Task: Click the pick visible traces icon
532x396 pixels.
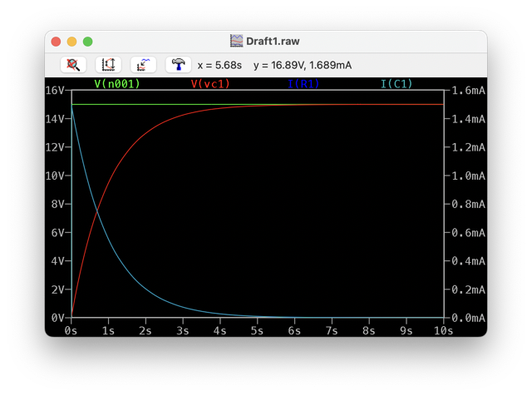Action: click(143, 65)
